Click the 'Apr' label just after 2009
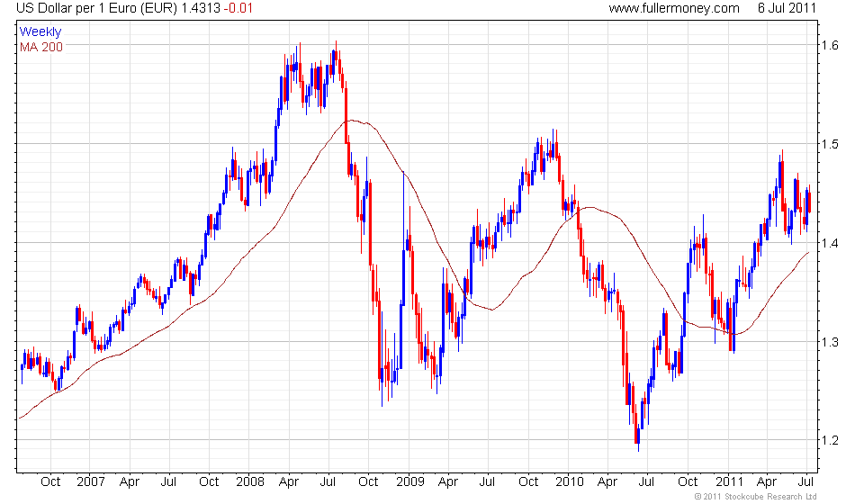 pos(448,482)
